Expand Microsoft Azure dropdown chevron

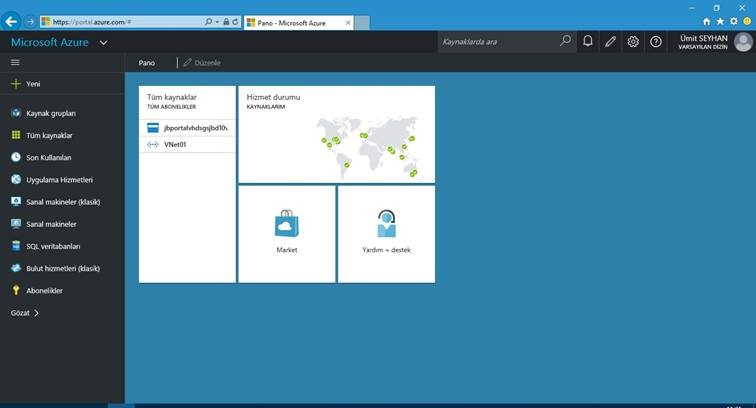pyautogui.click(x=103, y=42)
